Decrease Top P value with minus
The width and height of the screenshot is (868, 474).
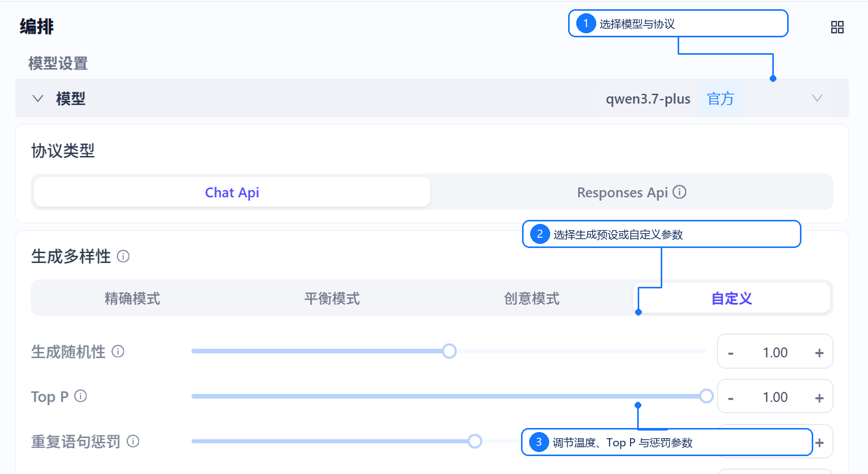point(731,397)
